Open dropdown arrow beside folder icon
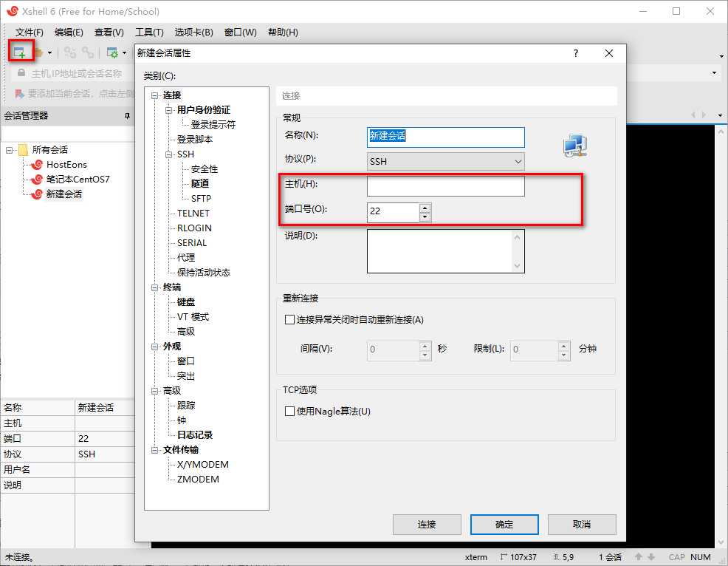 (49, 53)
